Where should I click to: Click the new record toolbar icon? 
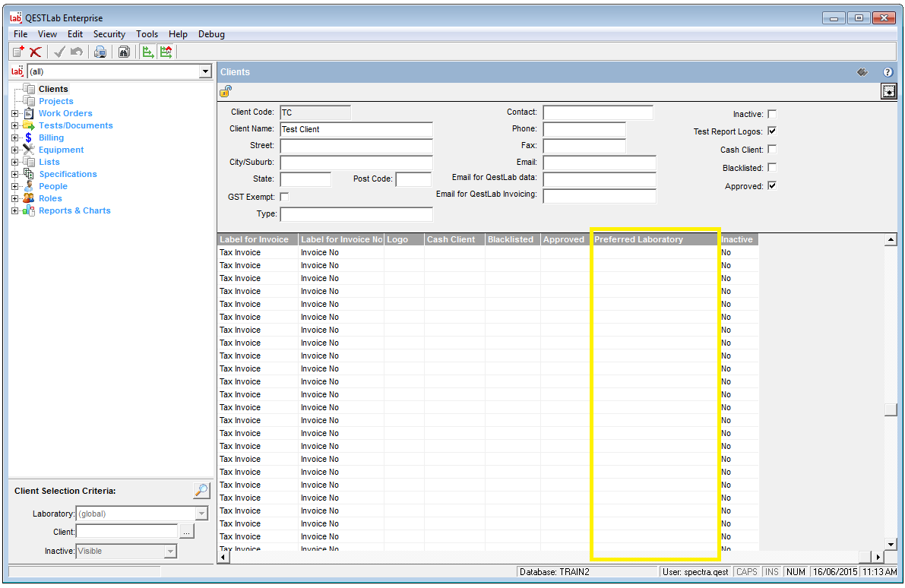(18, 52)
